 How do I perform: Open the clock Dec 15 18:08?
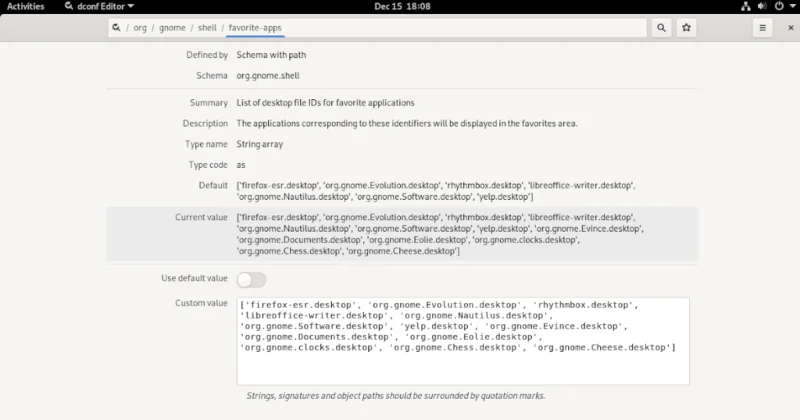(402, 6)
